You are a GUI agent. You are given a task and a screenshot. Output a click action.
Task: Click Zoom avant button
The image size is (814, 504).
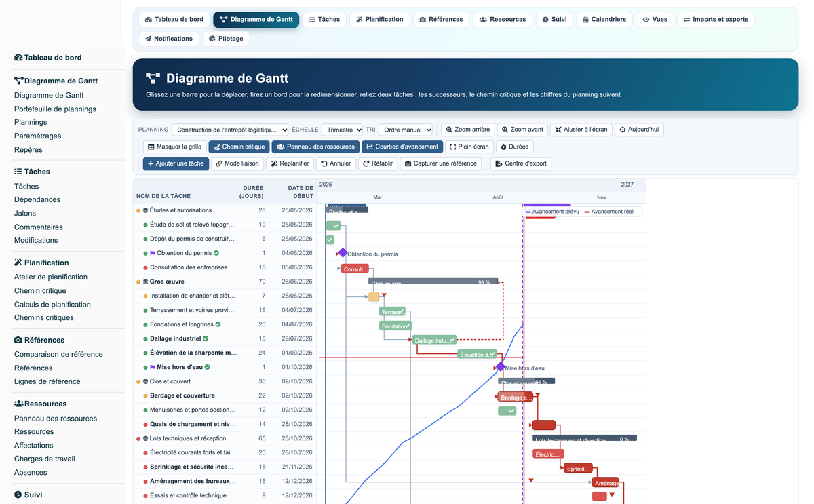[522, 130]
